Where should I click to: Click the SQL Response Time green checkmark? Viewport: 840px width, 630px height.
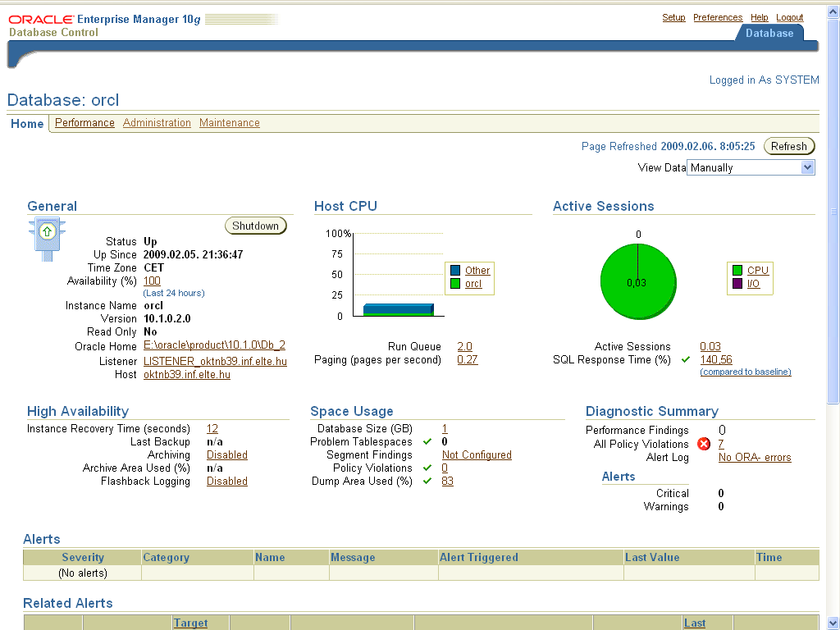tap(685, 360)
